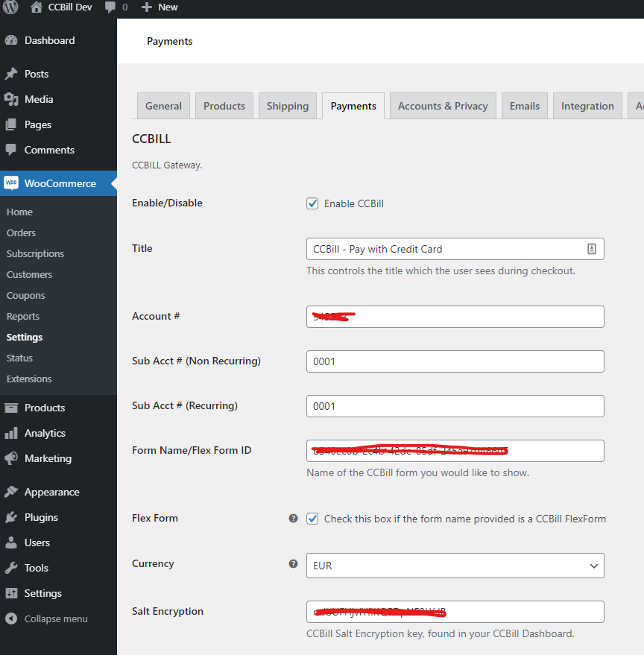Open the Subscriptions submenu link
Image resolution: width=644 pixels, height=655 pixels.
click(x=35, y=254)
